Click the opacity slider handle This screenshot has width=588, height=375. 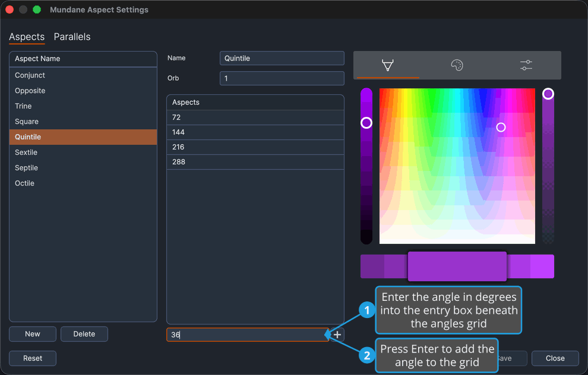point(548,94)
